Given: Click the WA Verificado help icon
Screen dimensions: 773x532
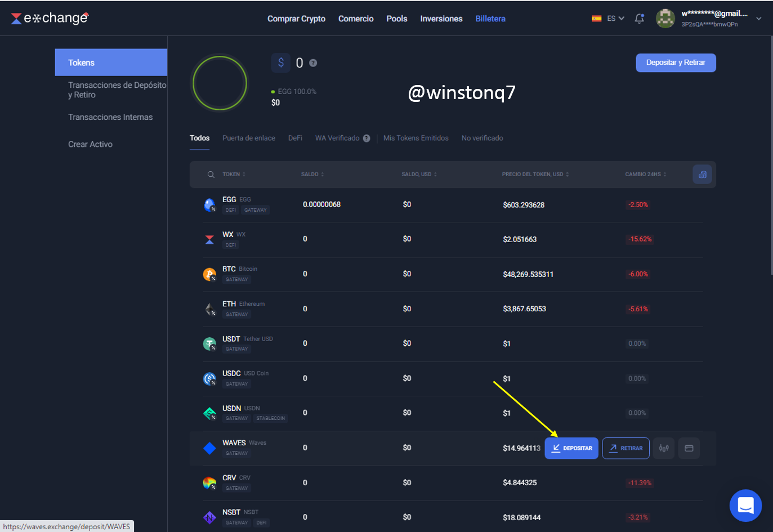Looking at the screenshot, I should coord(367,138).
